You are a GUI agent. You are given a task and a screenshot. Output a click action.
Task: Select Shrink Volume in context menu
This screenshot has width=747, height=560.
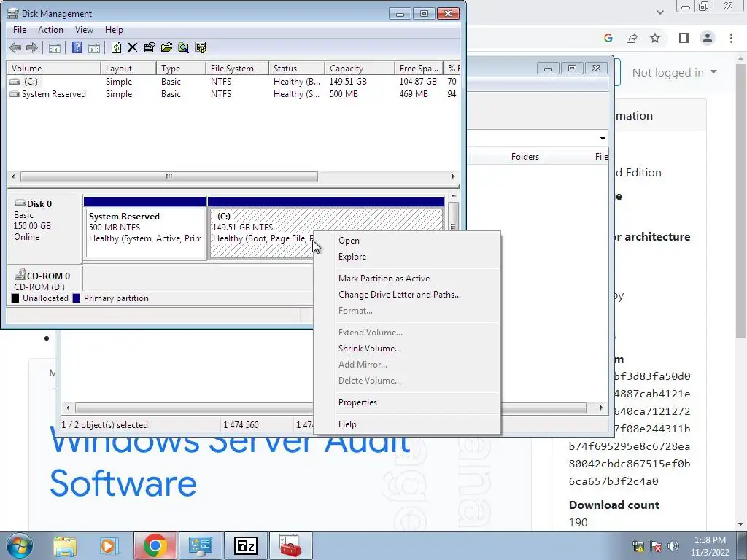(x=407, y=348)
